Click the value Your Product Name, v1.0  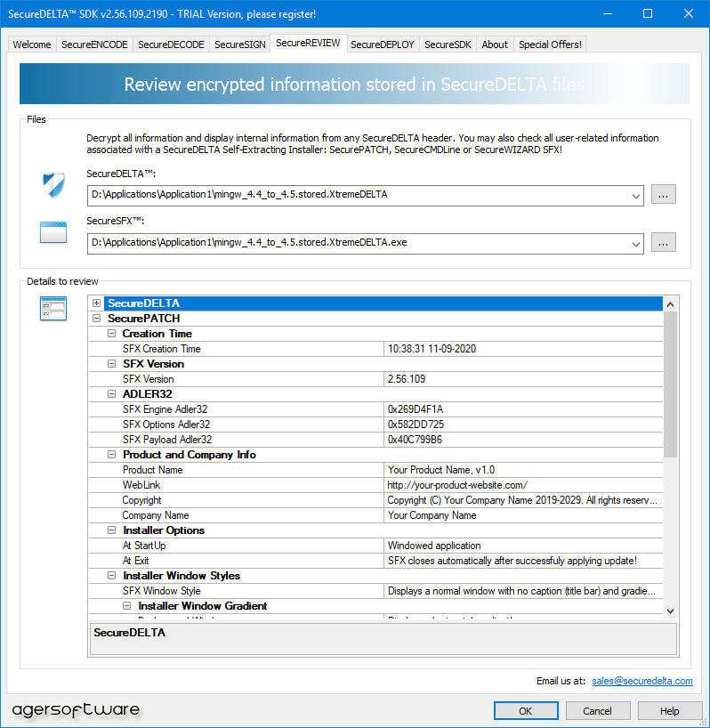(441, 470)
